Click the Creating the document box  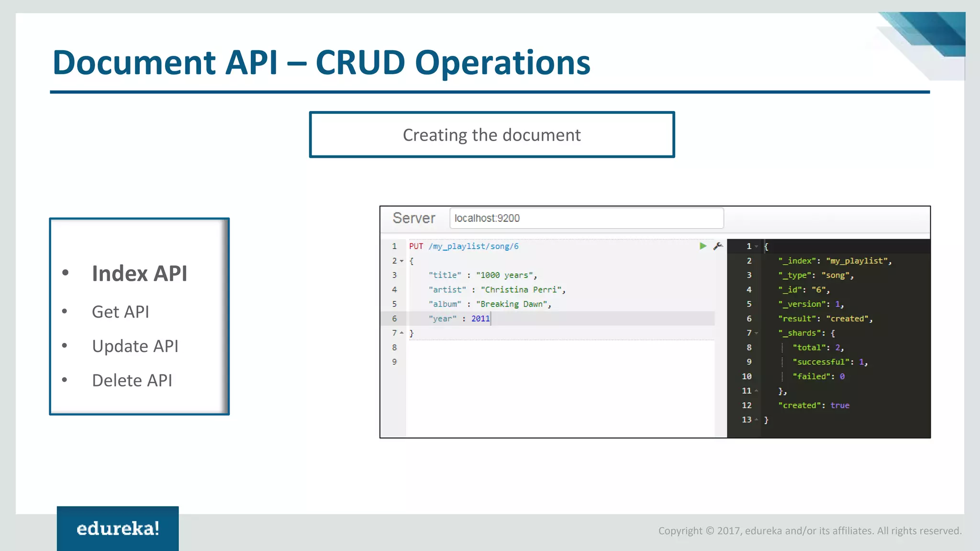point(491,135)
